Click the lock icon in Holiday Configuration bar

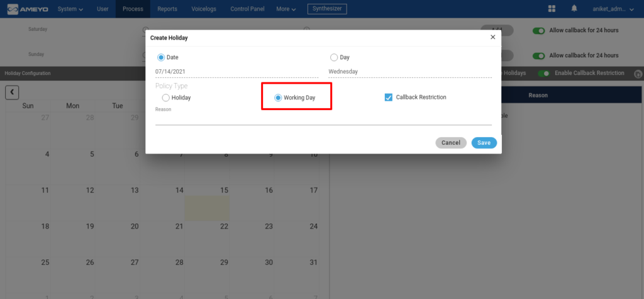tap(638, 74)
